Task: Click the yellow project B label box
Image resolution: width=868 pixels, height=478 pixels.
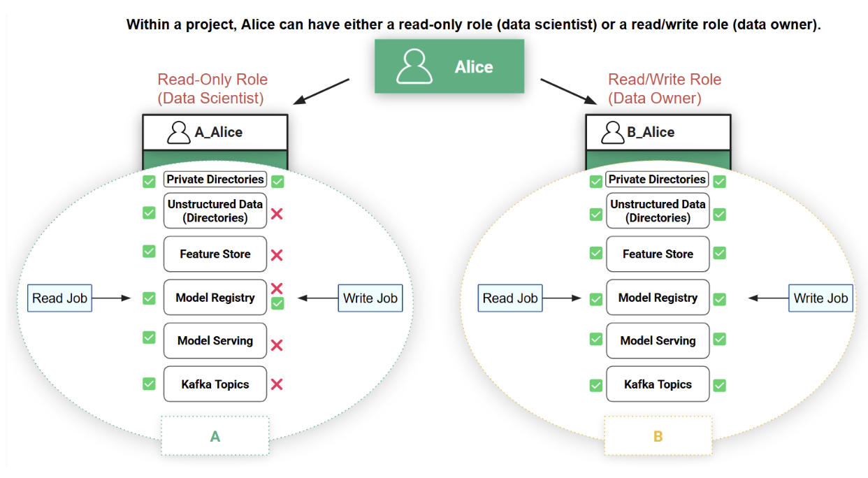Action: [658, 436]
